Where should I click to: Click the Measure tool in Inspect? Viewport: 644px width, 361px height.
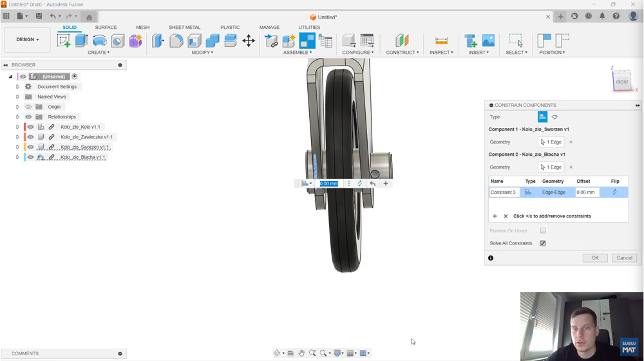click(441, 41)
